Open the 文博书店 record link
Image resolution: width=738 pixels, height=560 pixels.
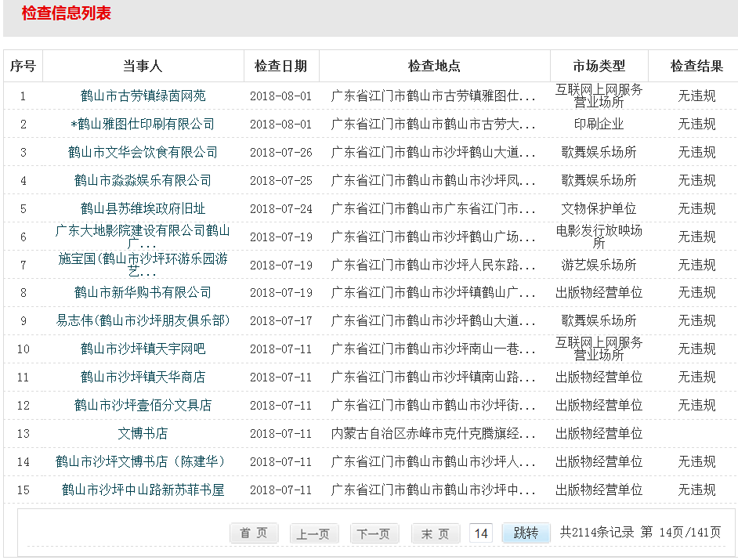(x=143, y=433)
